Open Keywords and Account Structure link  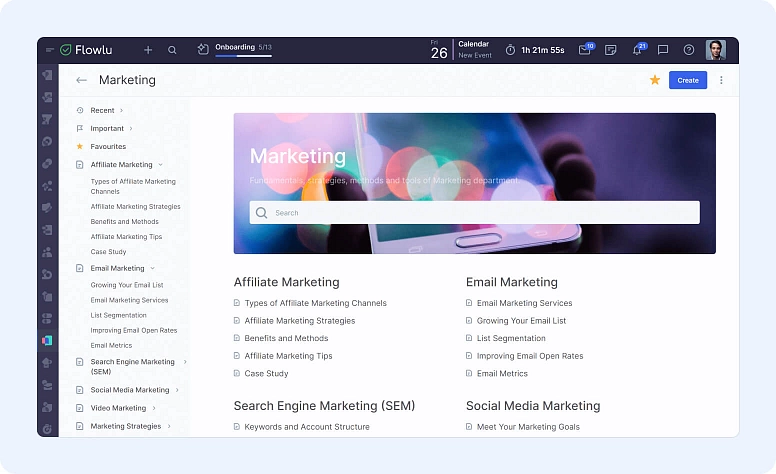307,427
